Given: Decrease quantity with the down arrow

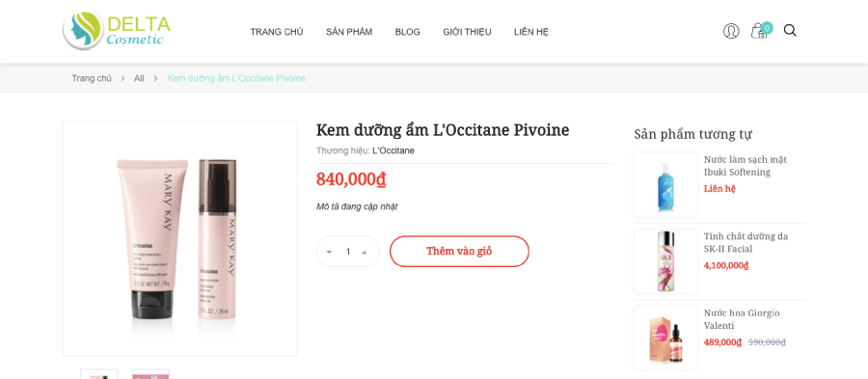Looking at the screenshot, I should tap(330, 252).
